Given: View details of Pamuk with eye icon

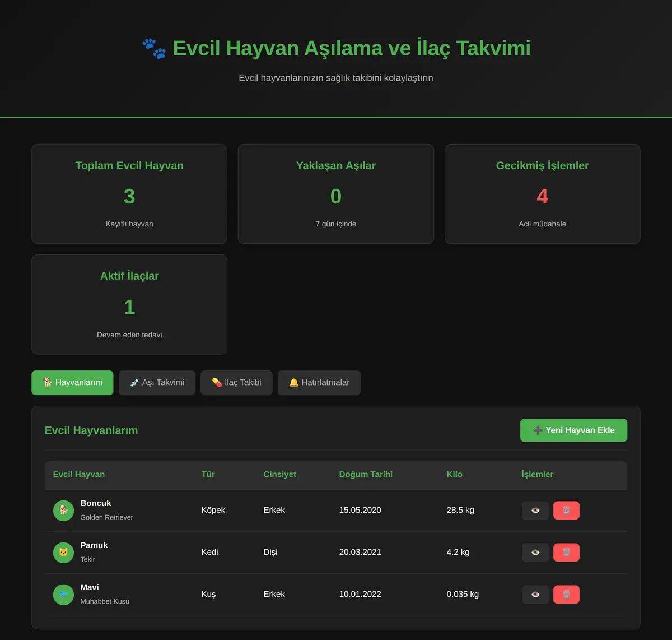Looking at the screenshot, I should (x=535, y=553).
